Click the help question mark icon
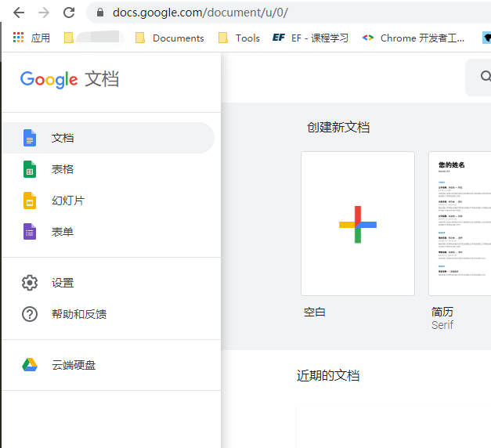The width and height of the screenshot is (491, 448). click(x=30, y=314)
